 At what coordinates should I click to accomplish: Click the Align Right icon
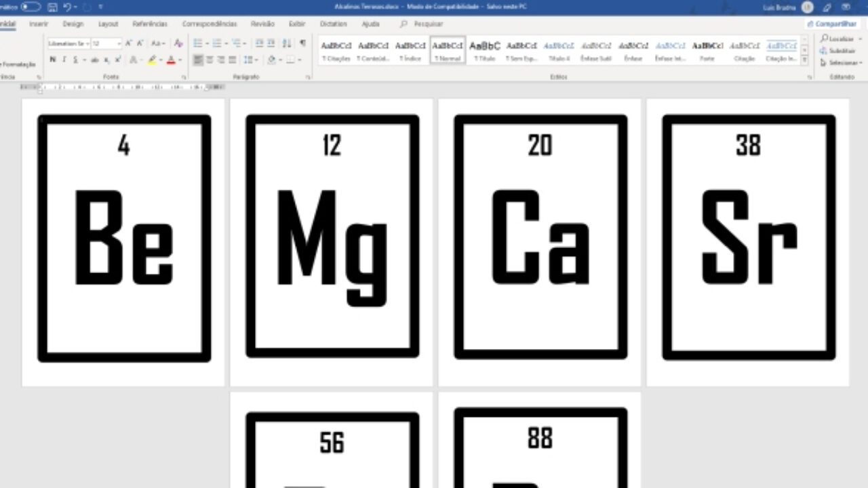pyautogui.click(x=221, y=60)
